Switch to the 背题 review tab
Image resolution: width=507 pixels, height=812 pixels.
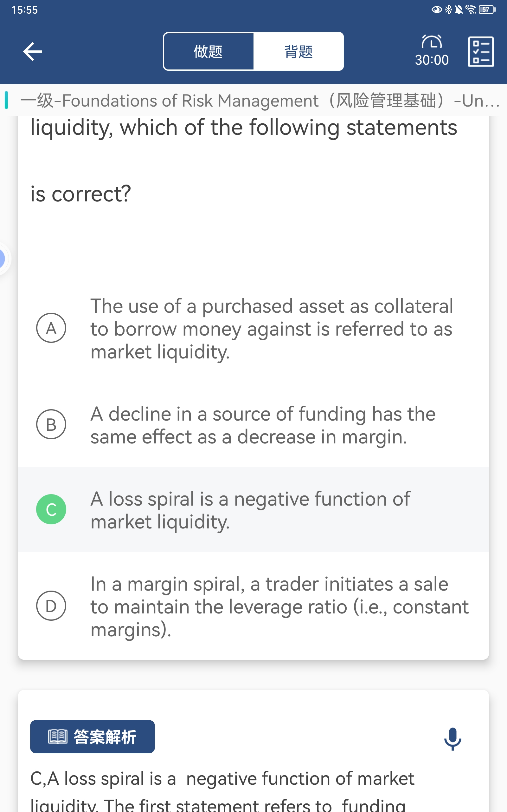pos(298,51)
